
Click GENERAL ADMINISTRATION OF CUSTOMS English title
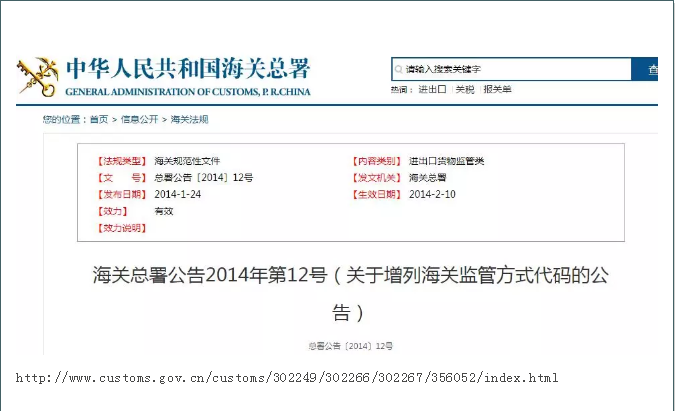coord(188,92)
